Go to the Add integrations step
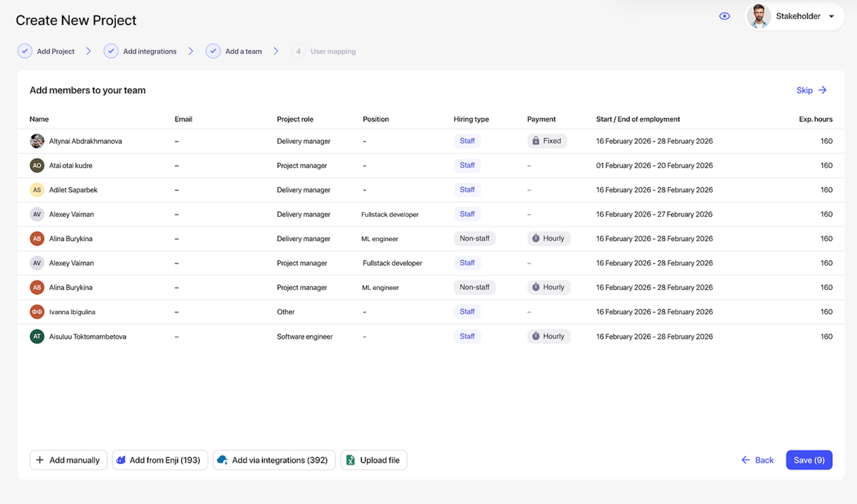Screen dimensions: 857x504 pyautogui.click(x=149, y=51)
